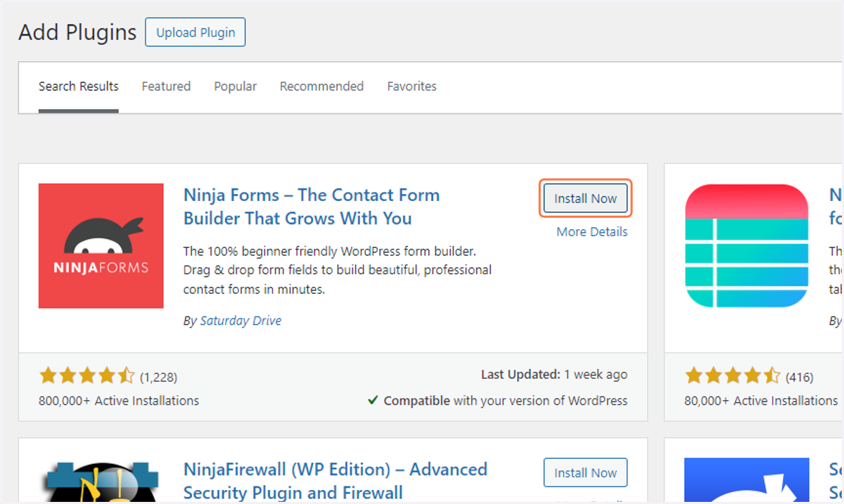Screen dimensions: 844x504
Task: Click the Ninja Forms star rating
Action: [87, 375]
